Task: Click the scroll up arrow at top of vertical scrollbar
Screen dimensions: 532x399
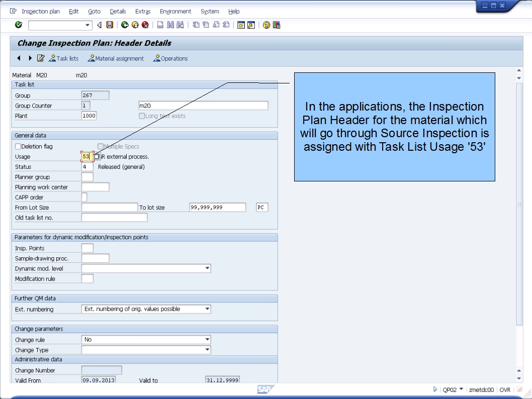Action: click(x=519, y=70)
